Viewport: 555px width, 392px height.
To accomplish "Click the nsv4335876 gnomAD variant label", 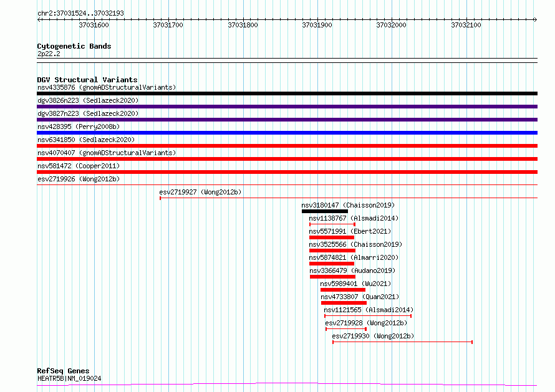I will [x=106, y=87].
